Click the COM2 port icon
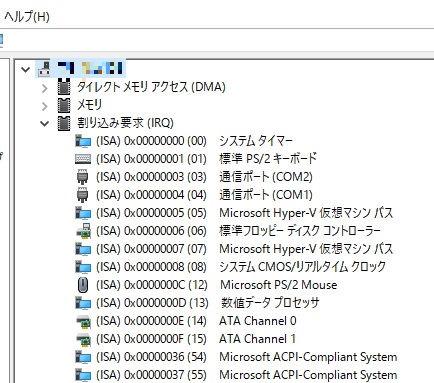This screenshot has width=434, height=383. tap(82, 177)
